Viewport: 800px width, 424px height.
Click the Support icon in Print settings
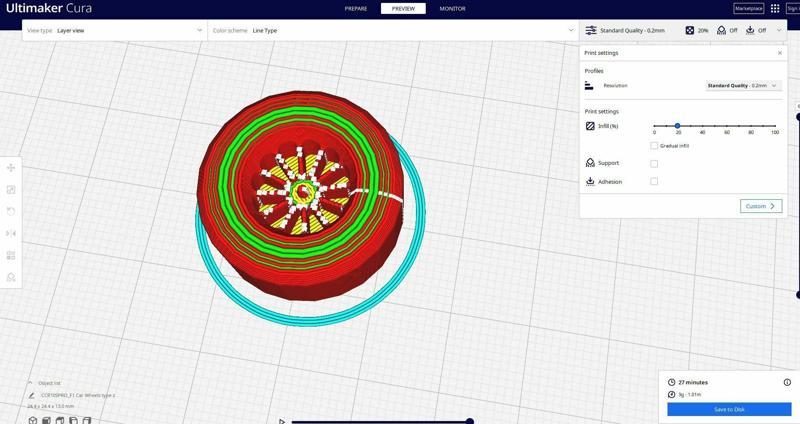(x=590, y=163)
